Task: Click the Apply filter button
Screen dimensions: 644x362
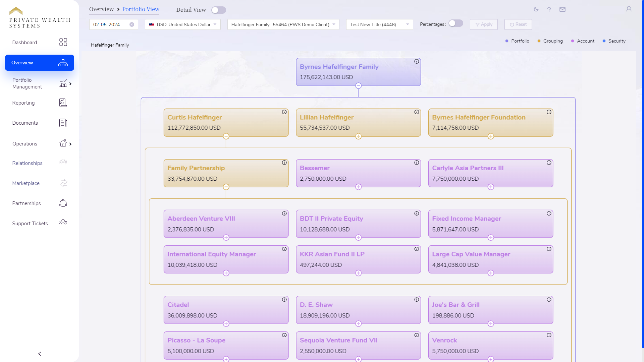Action: 484,24
